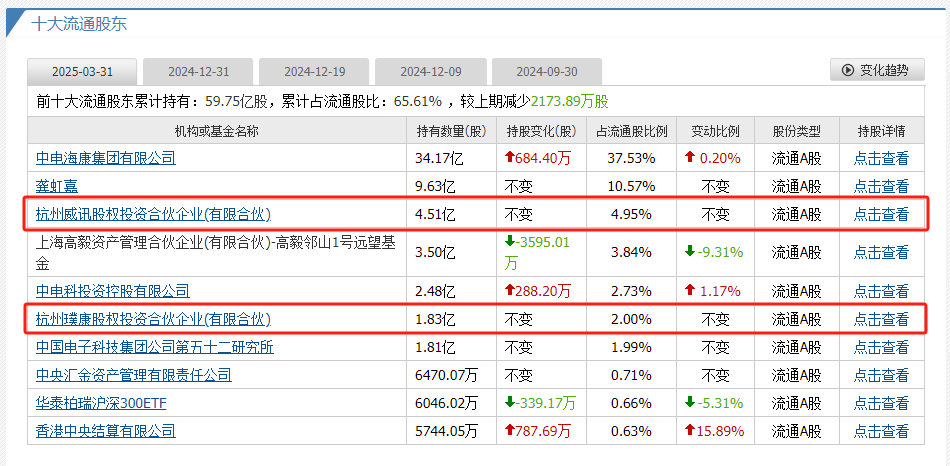The width and height of the screenshot is (950, 466).
Task: Open 龚虹嘉 shareholder link
Action: pos(57,187)
